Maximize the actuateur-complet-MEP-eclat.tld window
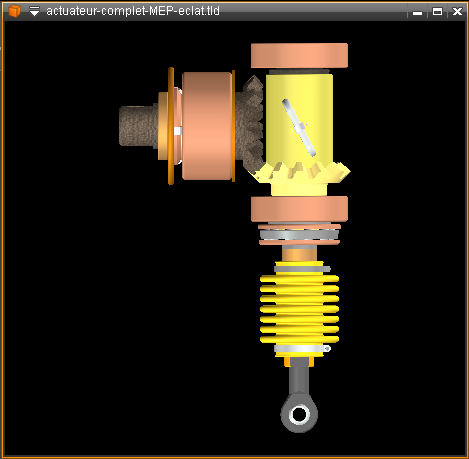Image resolution: width=469 pixels, height=459 pixels. 437,12
